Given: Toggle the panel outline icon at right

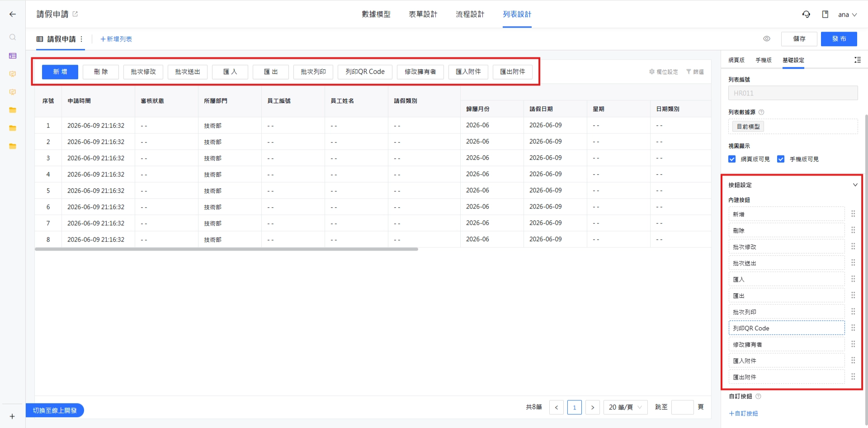Looking at the screenshot, I should 858,60.
